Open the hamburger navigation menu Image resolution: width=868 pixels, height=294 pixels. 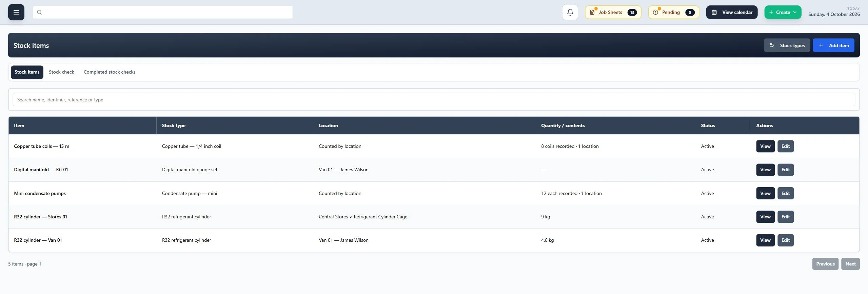click(x=16, y=12)
